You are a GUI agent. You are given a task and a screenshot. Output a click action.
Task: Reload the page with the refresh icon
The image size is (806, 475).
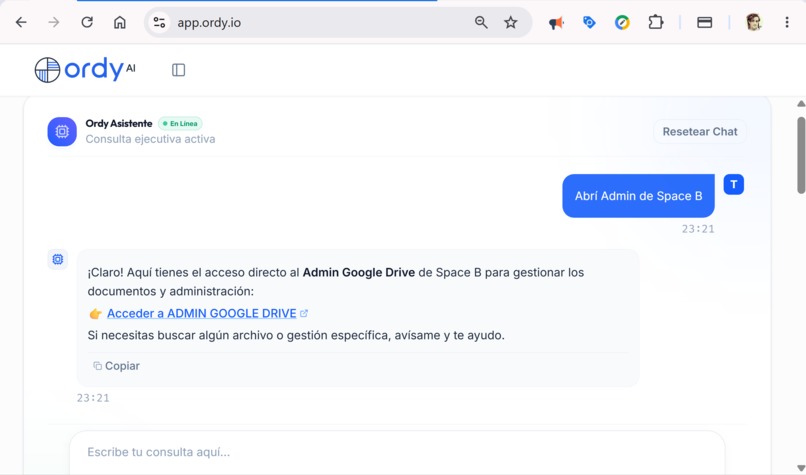click(x=87, y=22)
